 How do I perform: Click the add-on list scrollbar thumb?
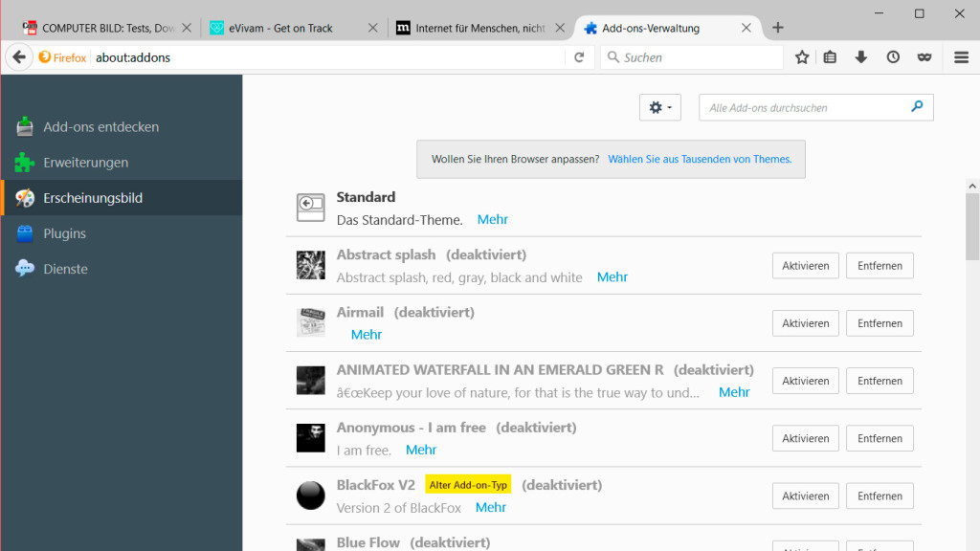[972, 226]
